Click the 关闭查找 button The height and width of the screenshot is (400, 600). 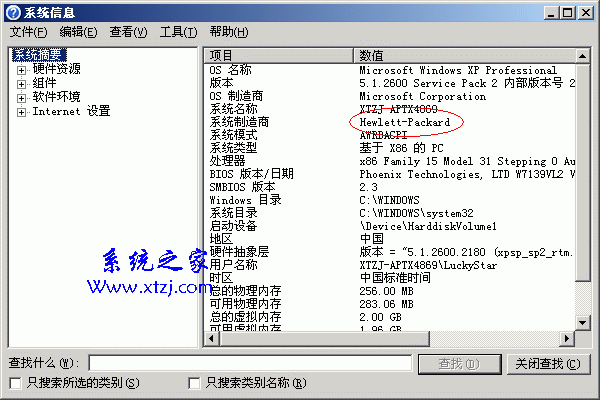coord(548,364)
